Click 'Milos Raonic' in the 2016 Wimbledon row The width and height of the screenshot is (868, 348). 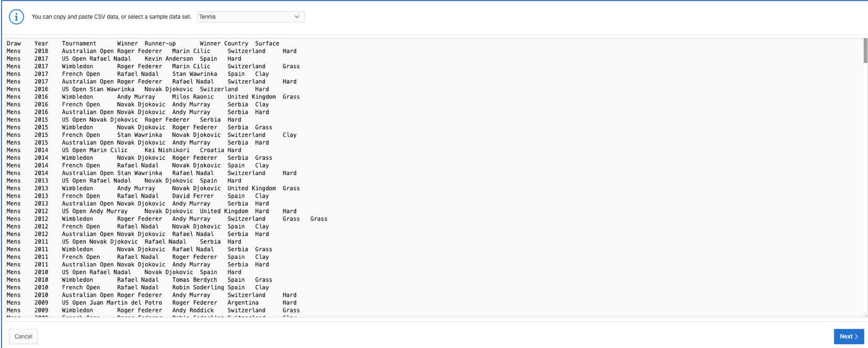(x=193, y=97)
